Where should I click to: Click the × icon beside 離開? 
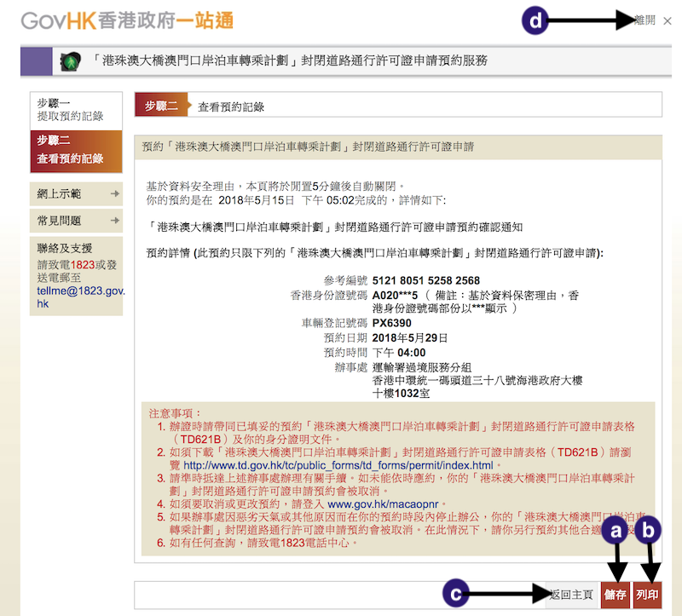coord(667,21)
